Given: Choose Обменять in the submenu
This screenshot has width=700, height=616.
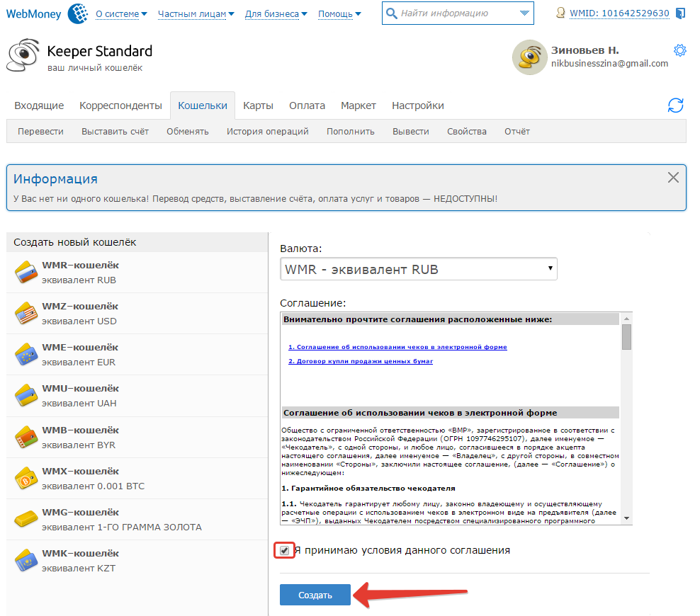Looking at the screenshot, I should click(x=188, y=132).
